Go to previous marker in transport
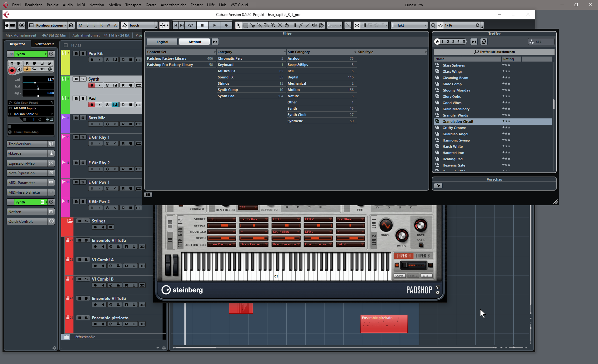Screen dimensions: 598x364 point(175,25)
